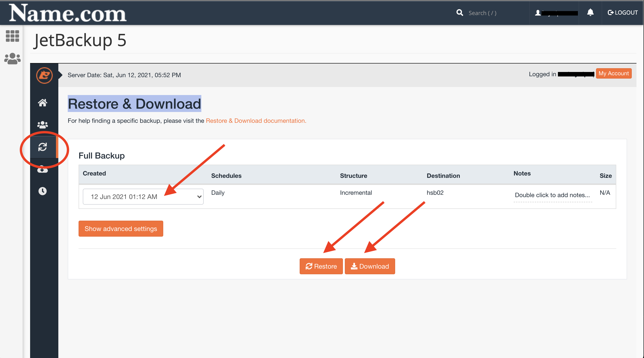The width and height of the screenshot is (644, 358).
Task: Select the N/A size cell
Action: [605, 192]
